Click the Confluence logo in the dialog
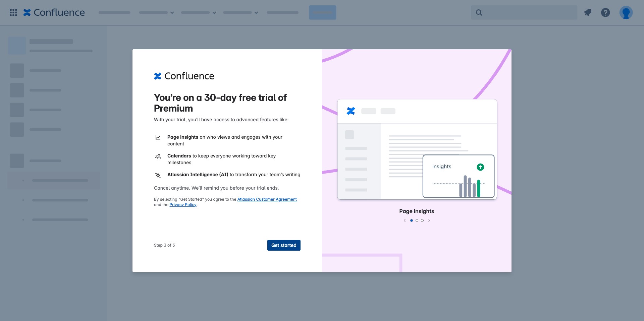The image size is (644, 321). point(184,76)
